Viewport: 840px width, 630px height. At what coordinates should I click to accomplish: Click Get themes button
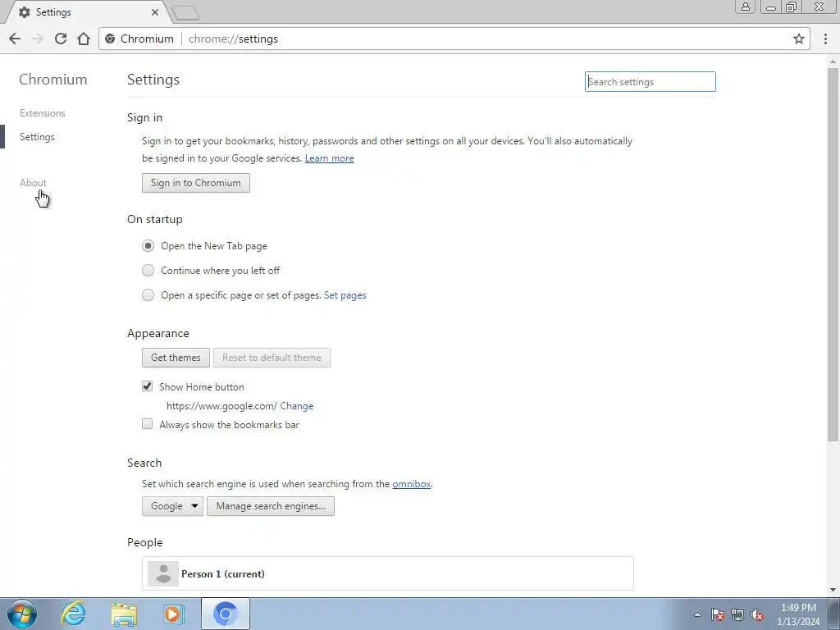(176, 358)
